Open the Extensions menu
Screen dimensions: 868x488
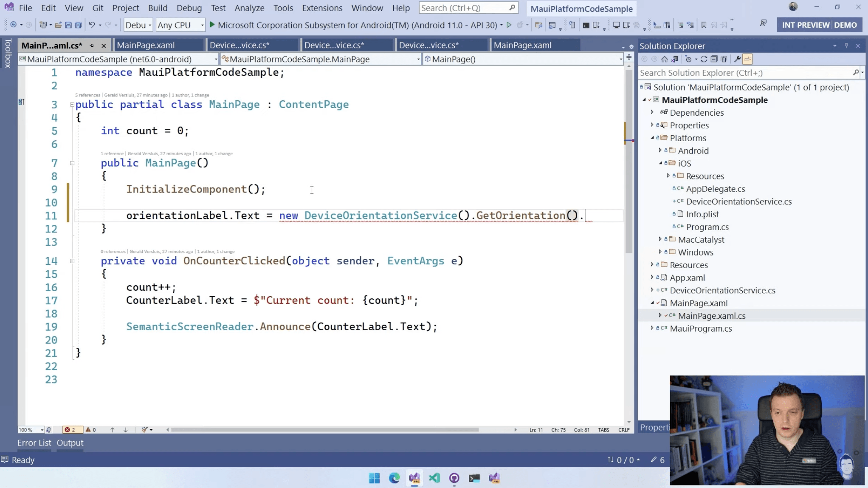[x=322, y=8]
